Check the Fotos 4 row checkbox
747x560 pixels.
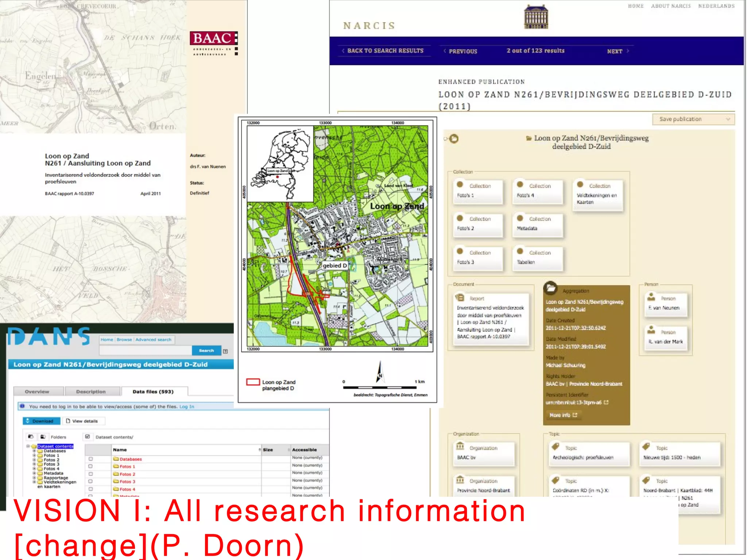(x=90, y=489)
